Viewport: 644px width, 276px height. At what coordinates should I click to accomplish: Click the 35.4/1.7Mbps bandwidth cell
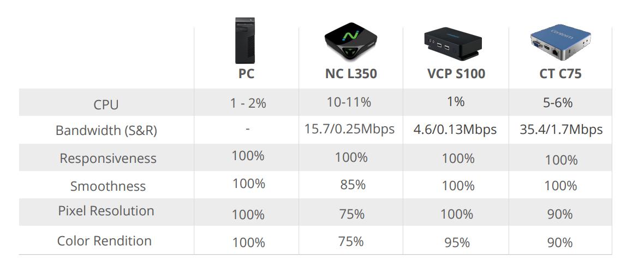pos(561,130)
